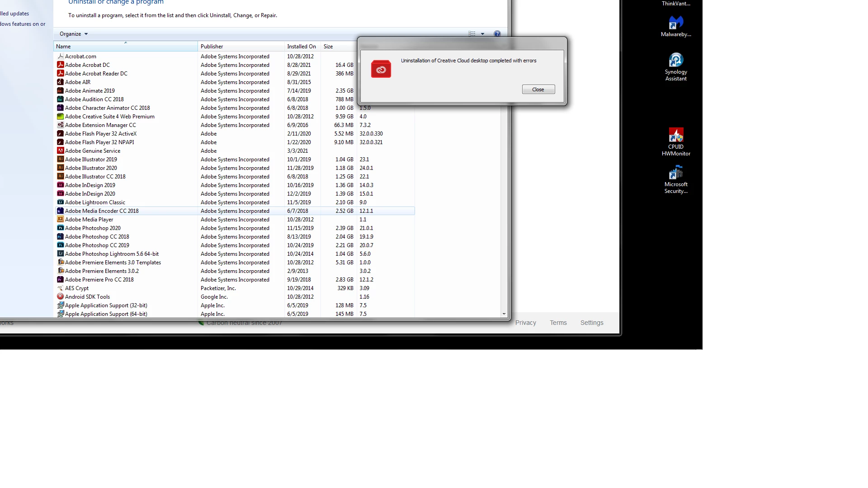Click the Adobe Acrobat DC program icon

pos(60,65)
